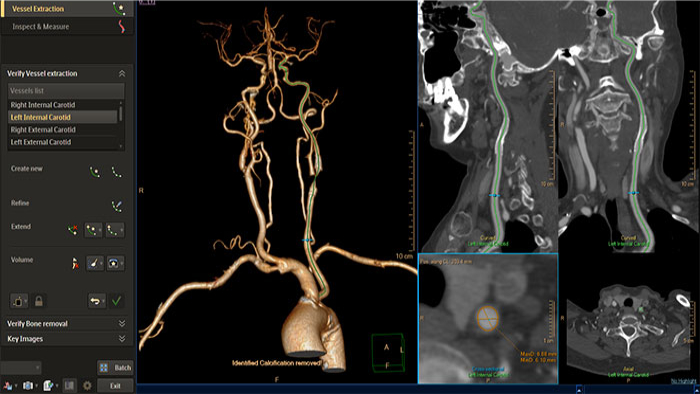Click the Exit button
This screenshot has width=700, height=394.
[115, 386]
